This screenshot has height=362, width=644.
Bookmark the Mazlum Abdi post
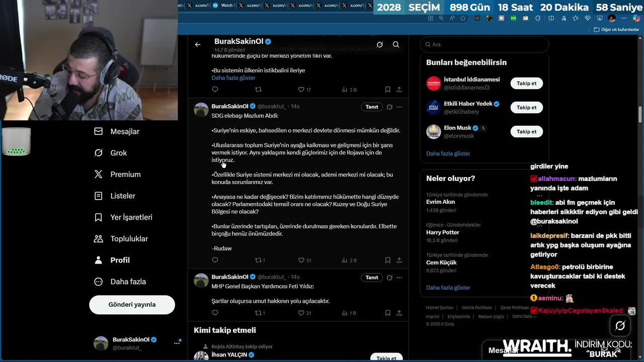coord(387,260)
